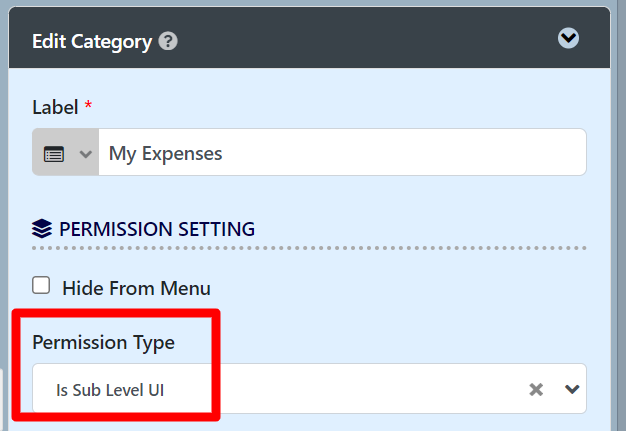Select the Is Sub Level UI value

click(110, 390)
